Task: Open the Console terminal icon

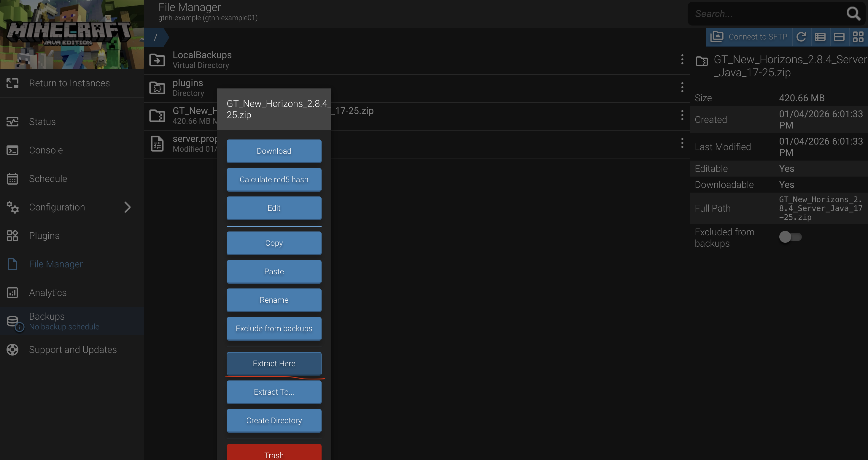Action: point(12,150)
